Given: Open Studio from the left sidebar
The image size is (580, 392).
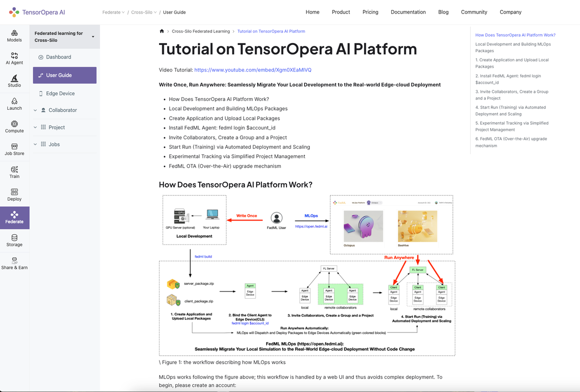Looking at the screenshot, I should [x=14, y=81].
